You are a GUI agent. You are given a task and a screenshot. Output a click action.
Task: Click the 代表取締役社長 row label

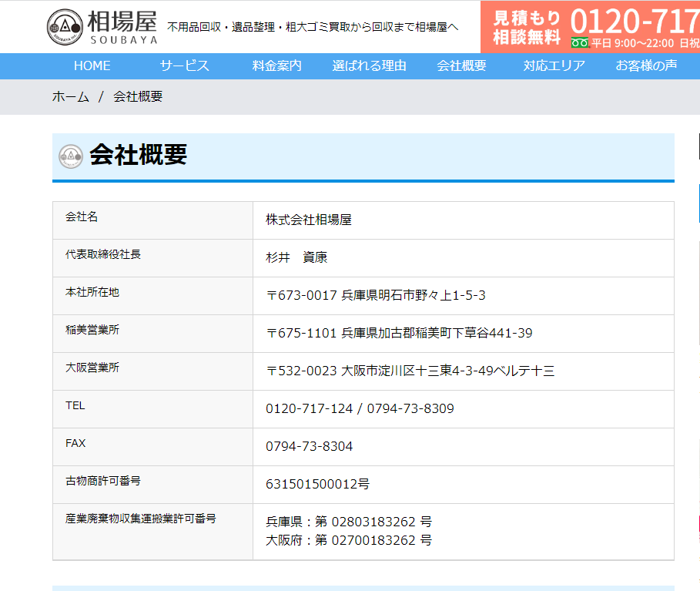(103, 254)
